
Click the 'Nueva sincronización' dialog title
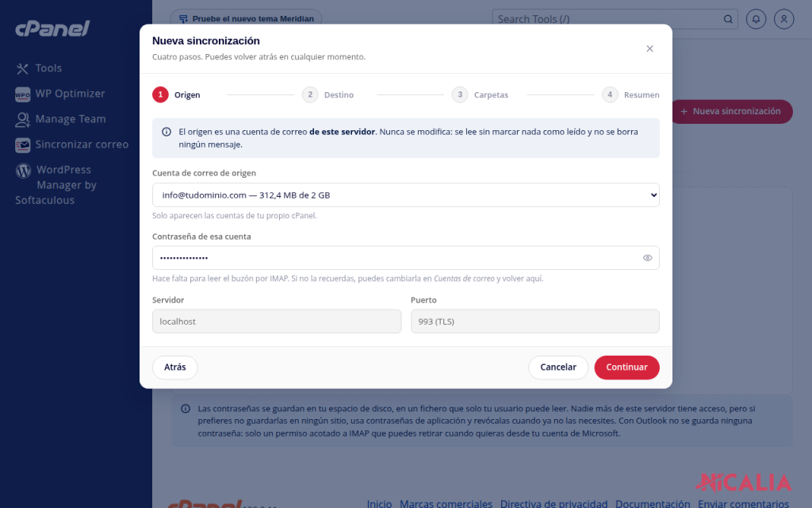click(x=206, y=41)
